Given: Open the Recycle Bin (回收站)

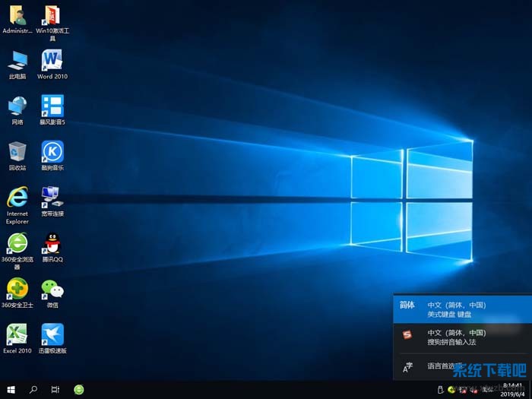Looking at the screenshot, I should pos(17,152).
